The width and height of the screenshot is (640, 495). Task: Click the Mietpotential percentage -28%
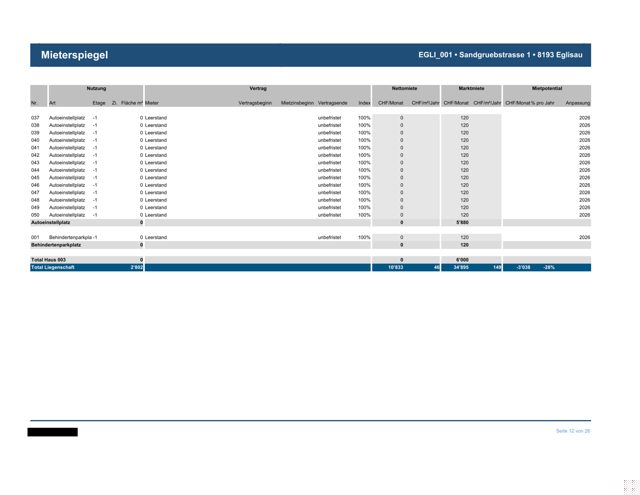click(549, 267)
